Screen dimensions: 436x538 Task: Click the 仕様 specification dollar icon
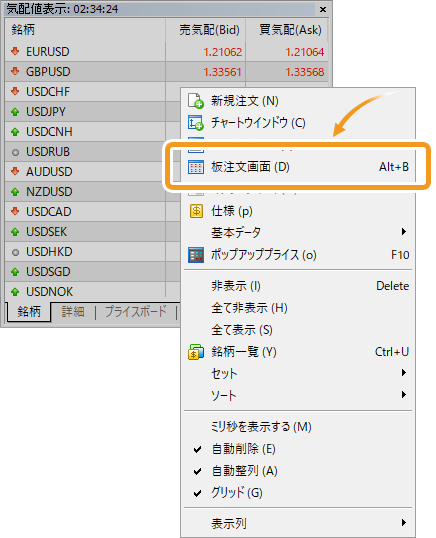pos(196,211)
